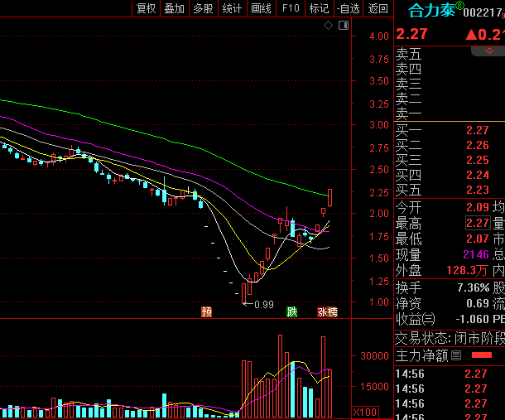
Task: Click the 4.00 price axis label
Action: tap(379, 36)
